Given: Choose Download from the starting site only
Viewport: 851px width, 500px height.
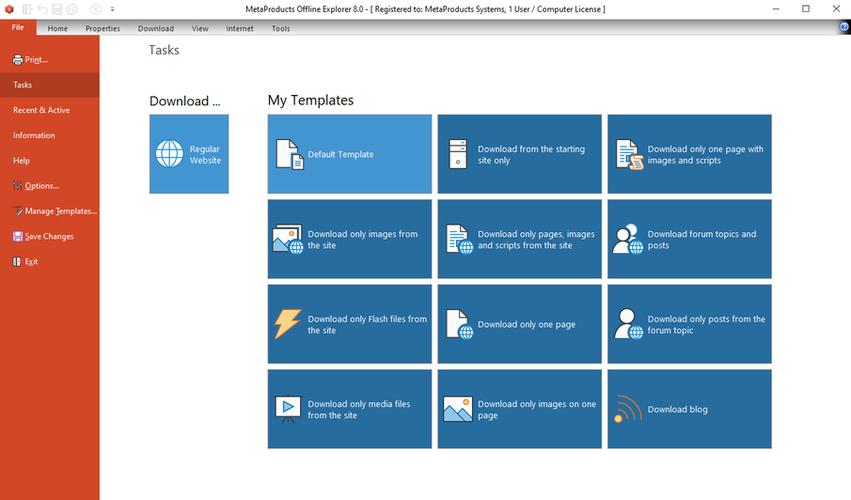Looking at the screenshot, I should tap(519, 154).
